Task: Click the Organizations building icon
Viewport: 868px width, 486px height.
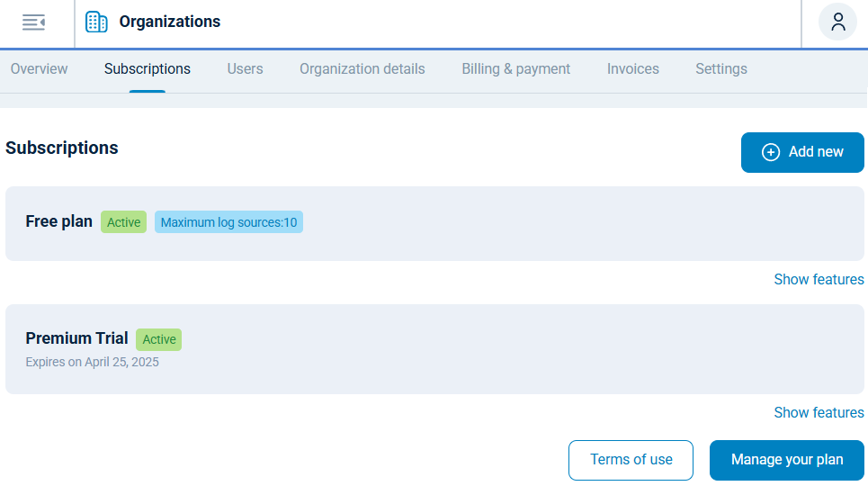Action: [x=96, y=22]
